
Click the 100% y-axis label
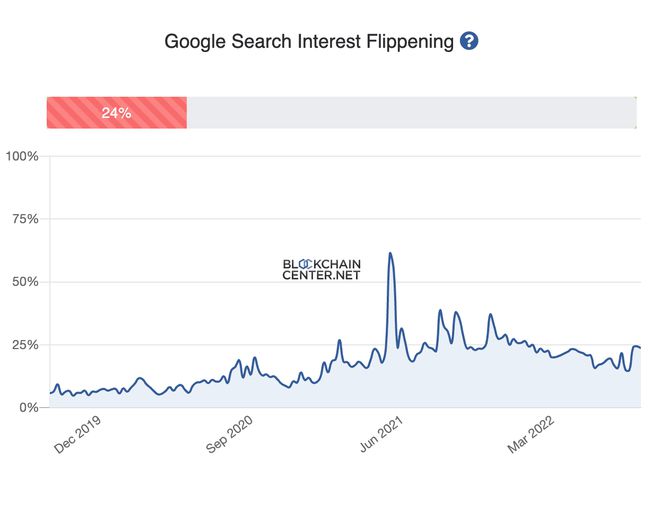tap(22, 156)
